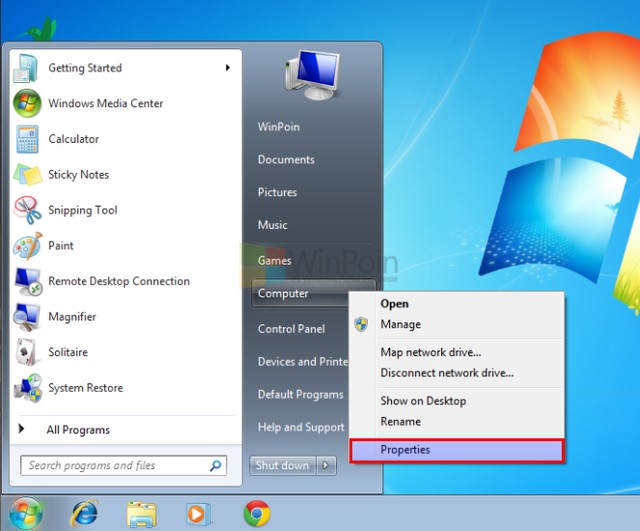Open Help and Support
Screen dimensions: 640x531
[301, 427]
